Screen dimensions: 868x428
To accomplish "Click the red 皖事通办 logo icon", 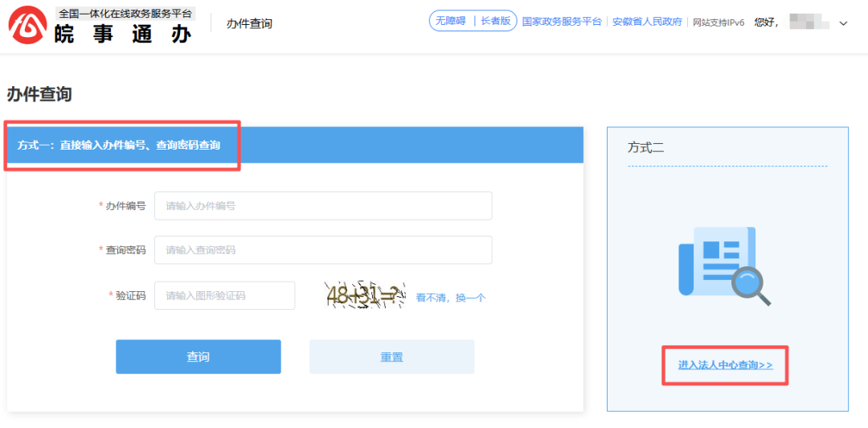I will click(27, 25).
